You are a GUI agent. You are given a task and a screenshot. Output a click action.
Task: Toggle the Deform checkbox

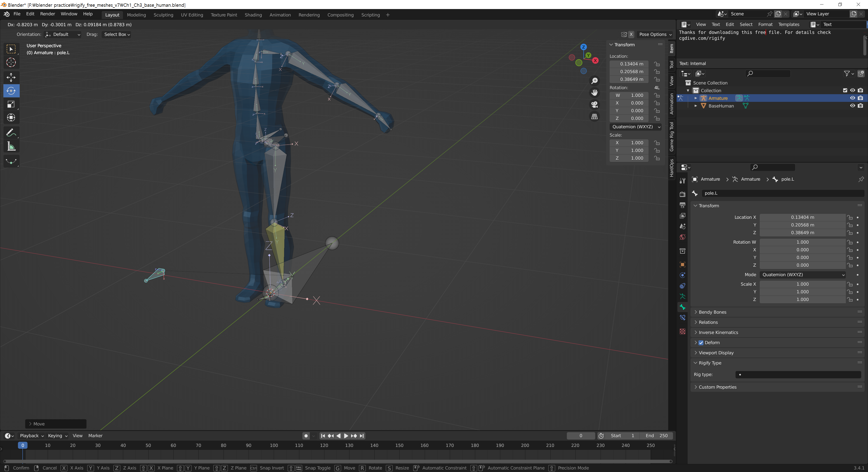(x=701, y=343)
